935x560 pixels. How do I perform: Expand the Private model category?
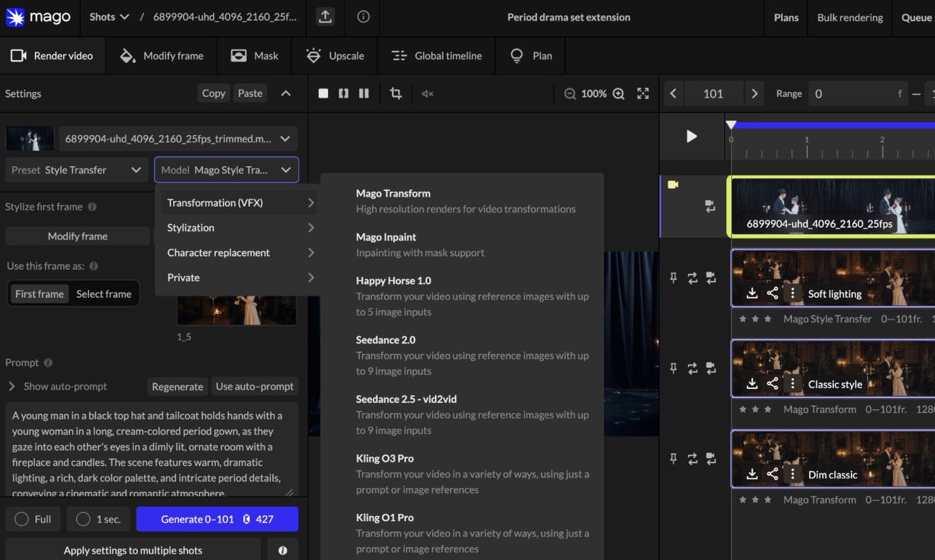(240, 277)
